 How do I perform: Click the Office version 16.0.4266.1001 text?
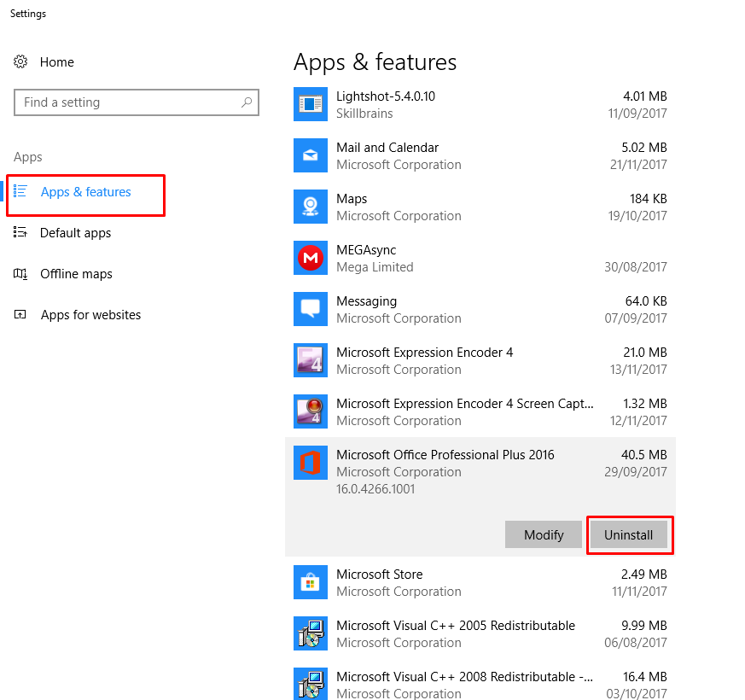[x=375, y=489]
